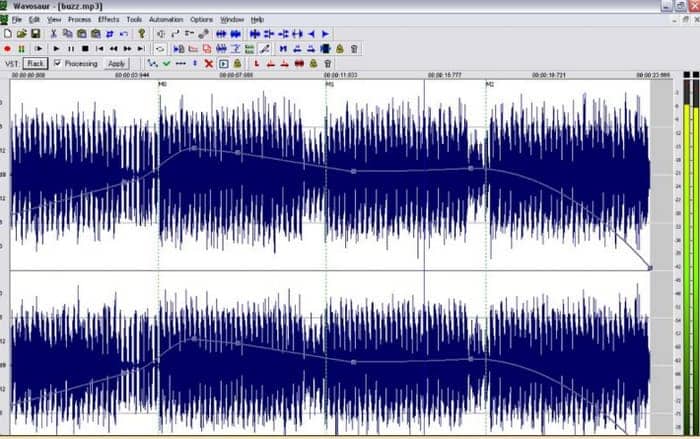Toggle the VST Processing checkbox
The width and height of the screenshot is (700, 439).
click(x=57, y=63)
